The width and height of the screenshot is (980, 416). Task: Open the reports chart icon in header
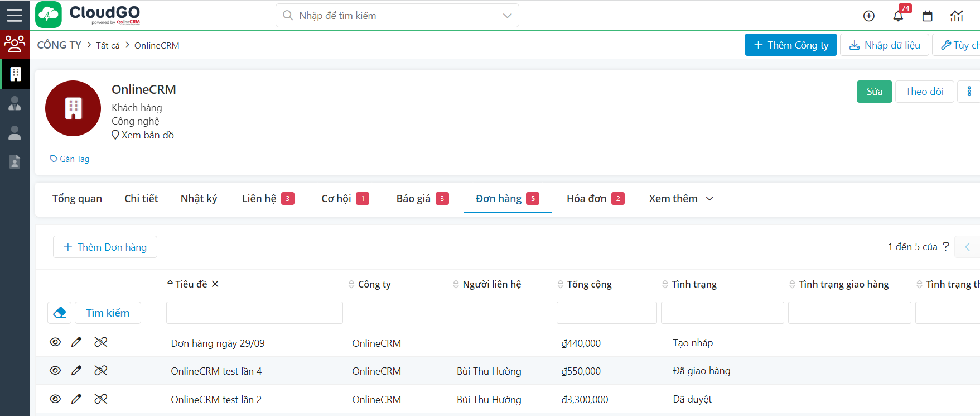(x=957, y=16)
